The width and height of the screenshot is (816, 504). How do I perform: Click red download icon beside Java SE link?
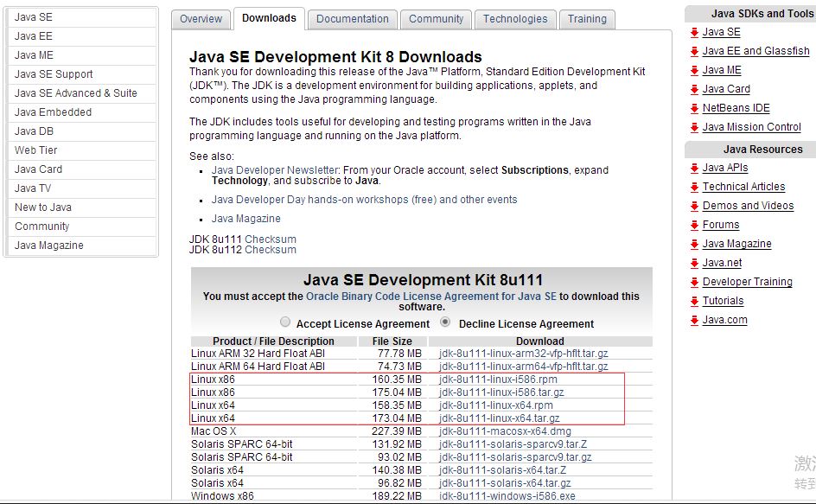click(694, 33)
